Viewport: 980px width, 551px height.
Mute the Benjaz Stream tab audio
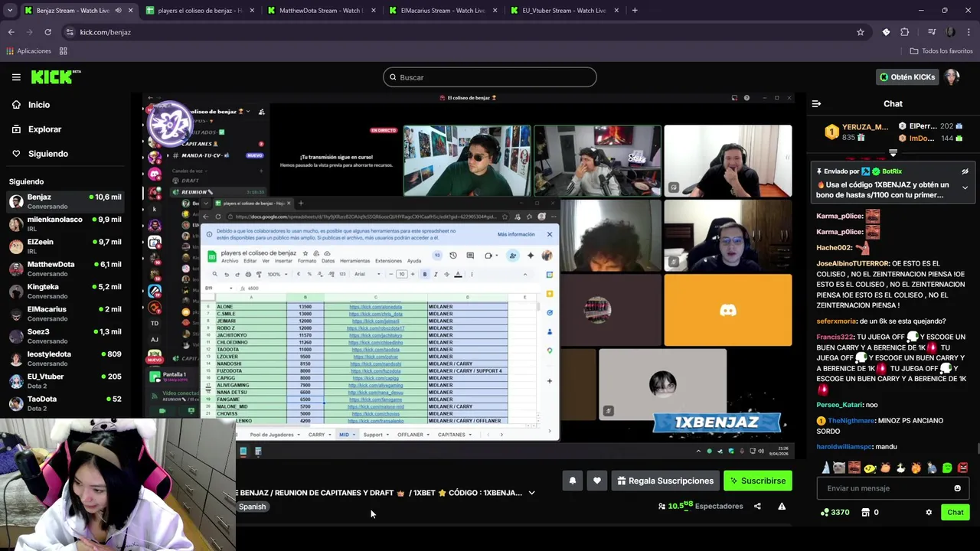tap(118, 11)
